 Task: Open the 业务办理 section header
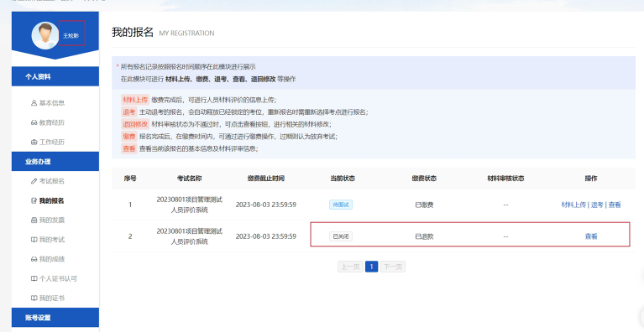[x=55, y=162]
